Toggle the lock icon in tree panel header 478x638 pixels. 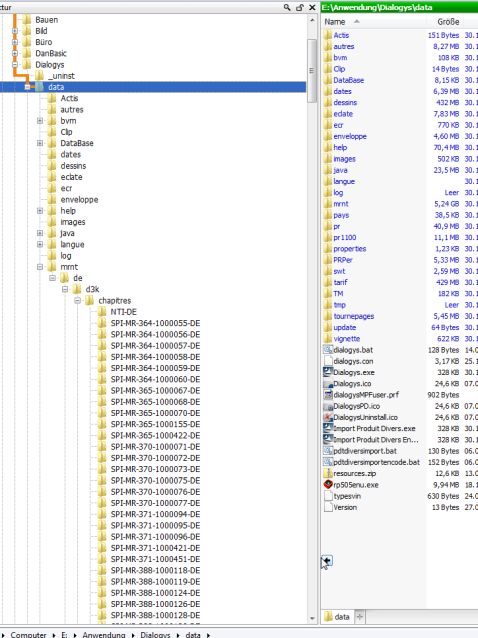(x=300, y=7)
